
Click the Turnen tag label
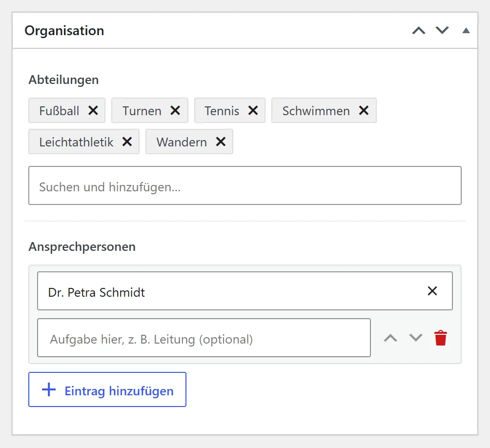point(142,111)
